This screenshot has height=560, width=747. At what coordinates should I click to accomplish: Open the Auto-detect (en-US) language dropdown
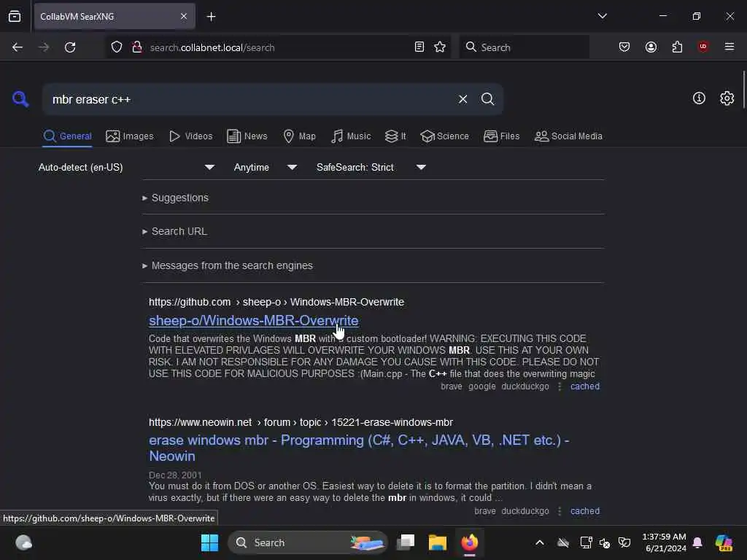point(126,167)
